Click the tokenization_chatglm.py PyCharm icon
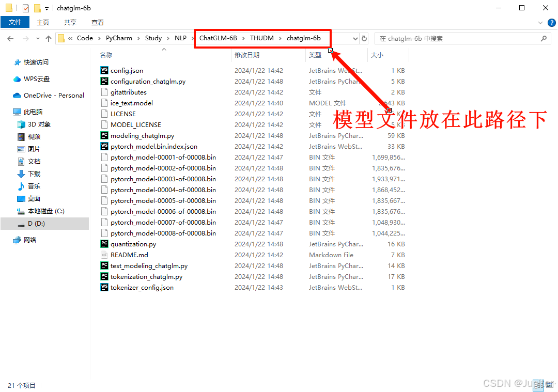The width and height of the screenshot is (558, 392). [104, 276]
